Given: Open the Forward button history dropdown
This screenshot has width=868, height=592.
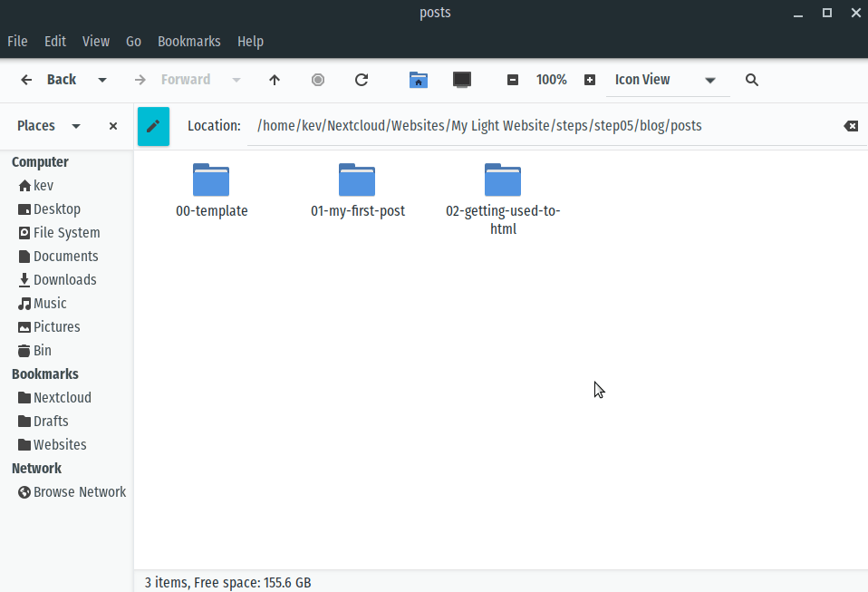Looking at the screenshot, I should click(236, 80).
